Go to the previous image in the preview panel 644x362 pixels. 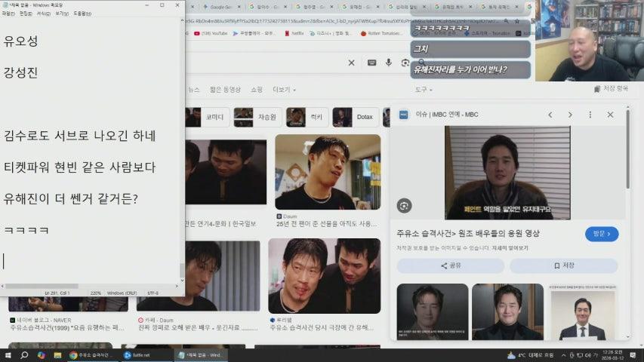(550, 115)
